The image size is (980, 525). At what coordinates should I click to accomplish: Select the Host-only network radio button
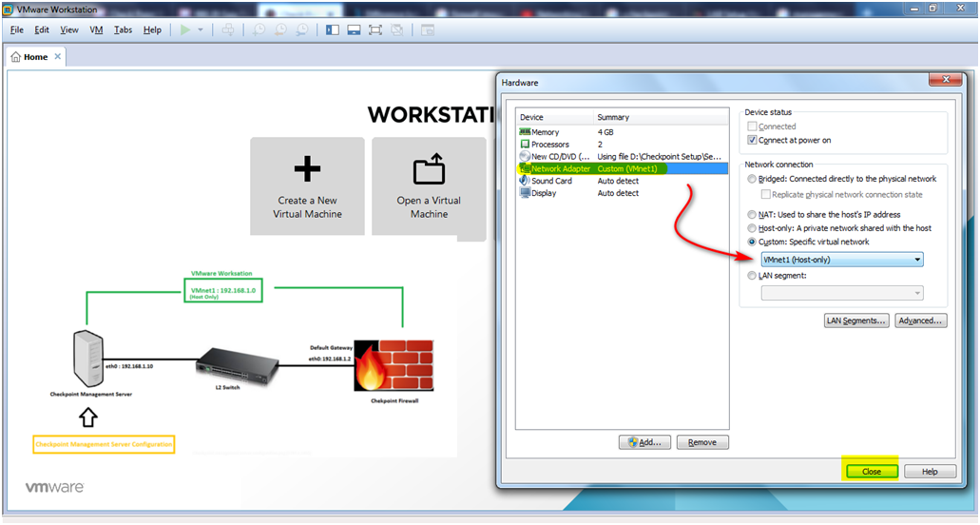click(x=752, y=228)
